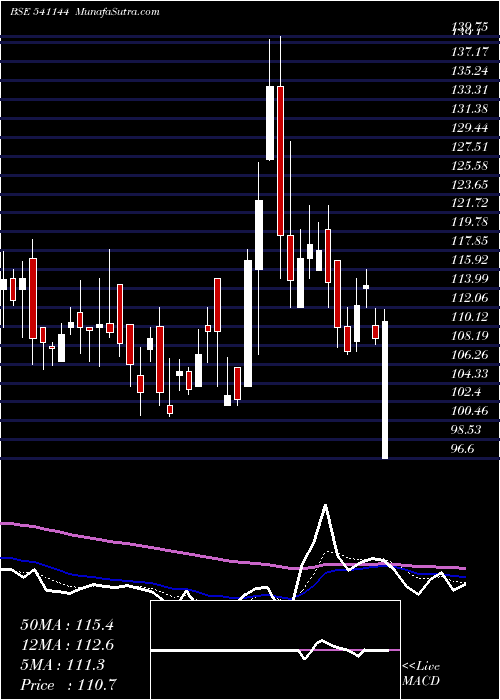Click the 5MA : 111.3 reading
Viewport: 500px width, 700px height.
pos(63,665)
